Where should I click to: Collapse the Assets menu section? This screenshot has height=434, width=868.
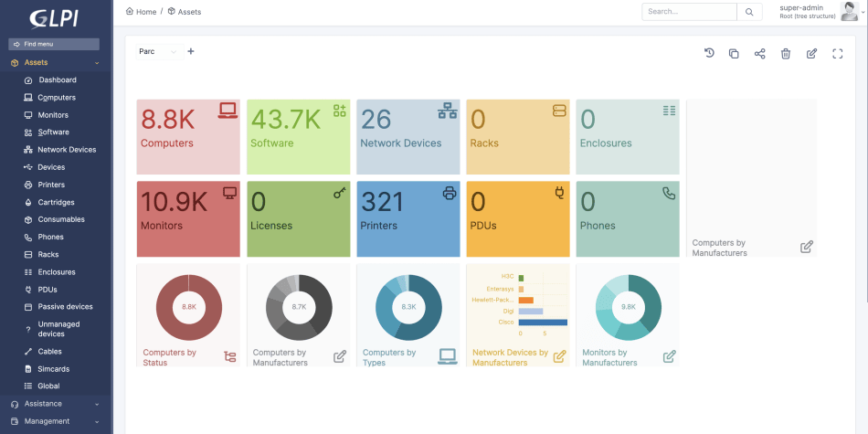coord(56,62)
